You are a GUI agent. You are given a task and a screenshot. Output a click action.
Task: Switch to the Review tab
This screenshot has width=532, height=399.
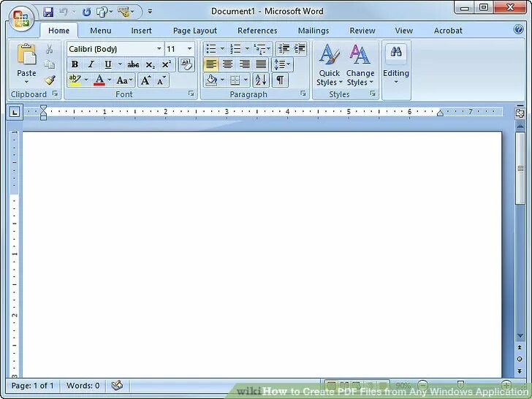pos(362,31)
